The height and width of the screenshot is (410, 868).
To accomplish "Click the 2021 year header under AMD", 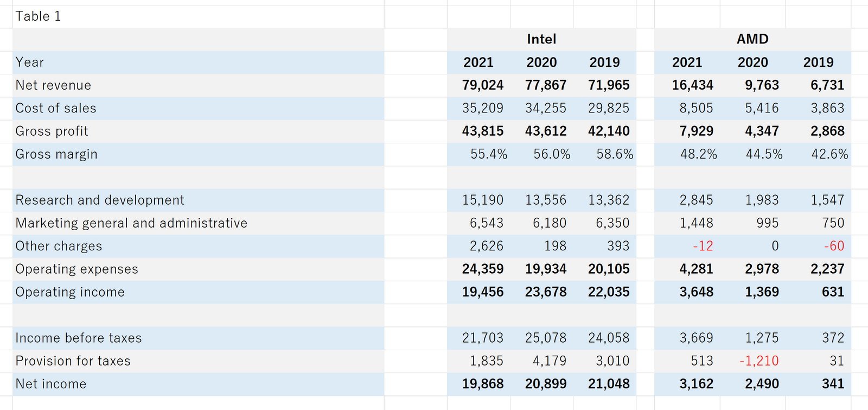I will [687, 62].
